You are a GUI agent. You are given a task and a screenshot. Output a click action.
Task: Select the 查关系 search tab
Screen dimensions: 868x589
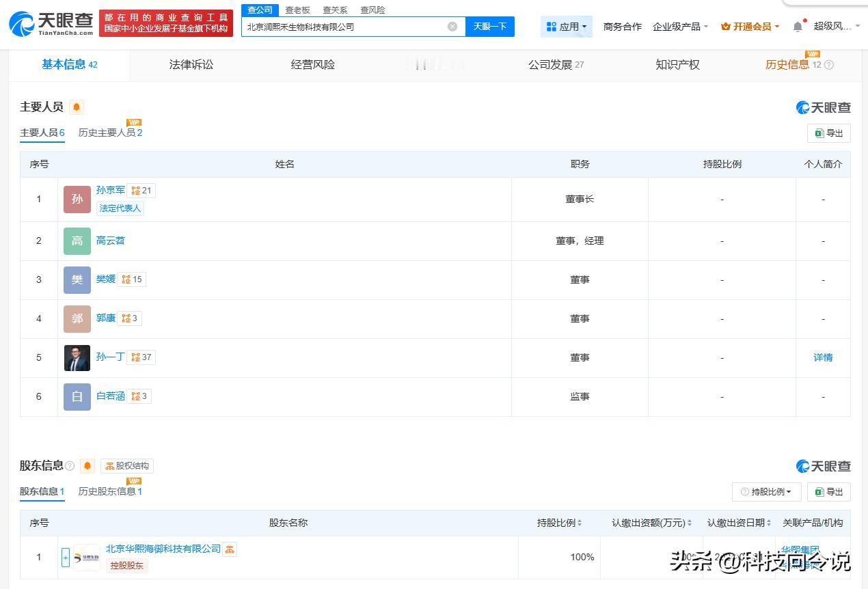pyautogui.click(x=335, y=10)
